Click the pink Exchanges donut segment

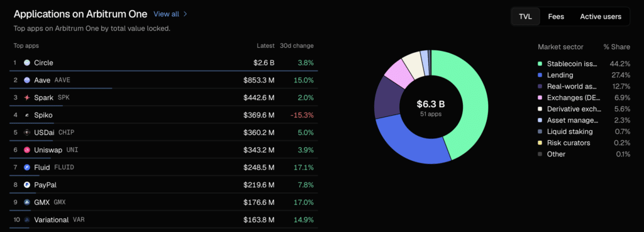[x=399, y=74]
